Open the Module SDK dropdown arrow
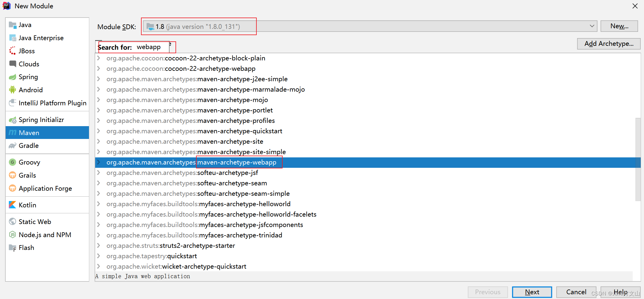 (x=592, y=26)
